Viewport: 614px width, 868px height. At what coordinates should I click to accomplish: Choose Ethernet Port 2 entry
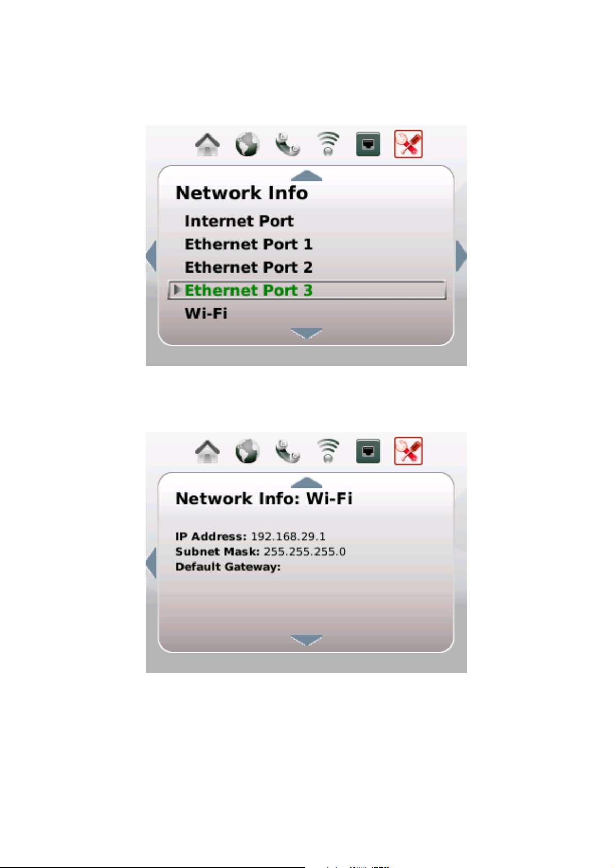pos(249,267)
